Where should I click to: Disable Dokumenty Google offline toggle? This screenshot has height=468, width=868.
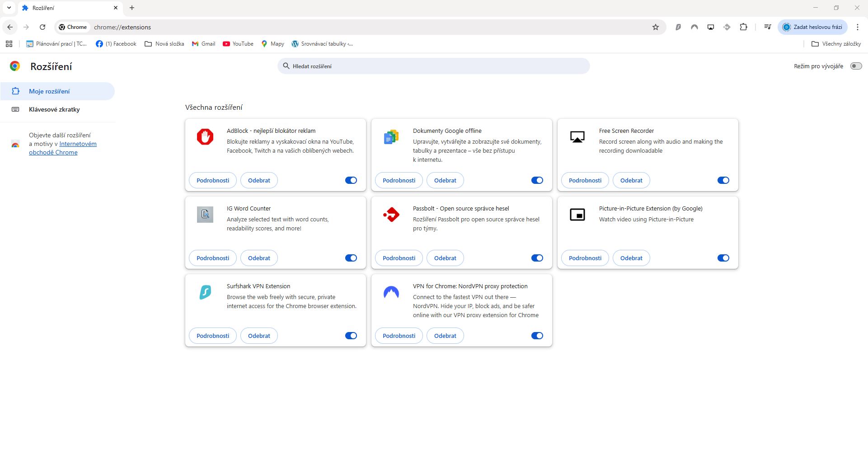tap(537, 180)
